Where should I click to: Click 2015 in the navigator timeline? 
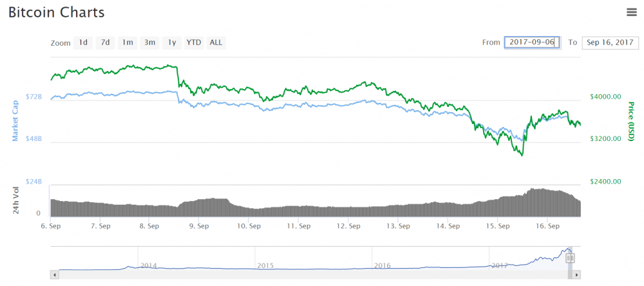click(x=266, y=265)
